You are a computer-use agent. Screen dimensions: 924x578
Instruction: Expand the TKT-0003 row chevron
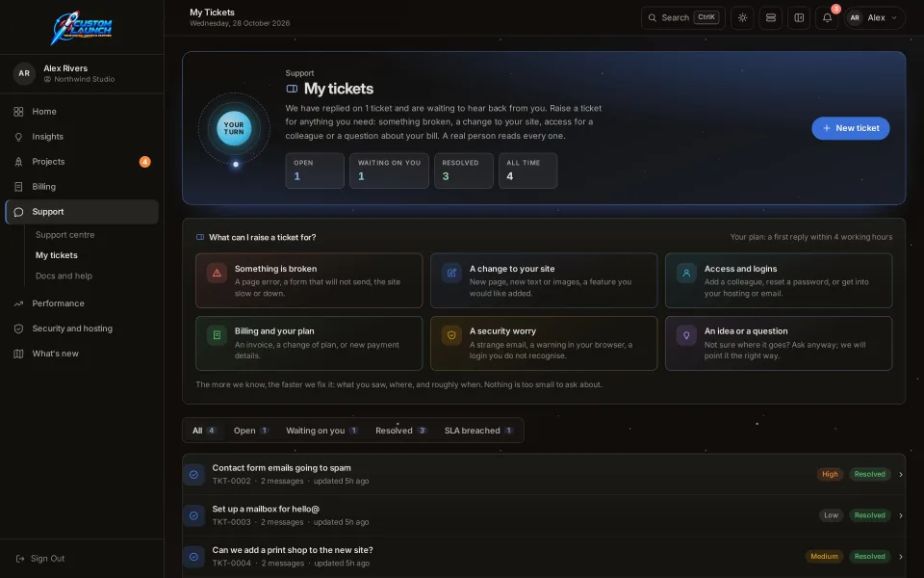901,515
